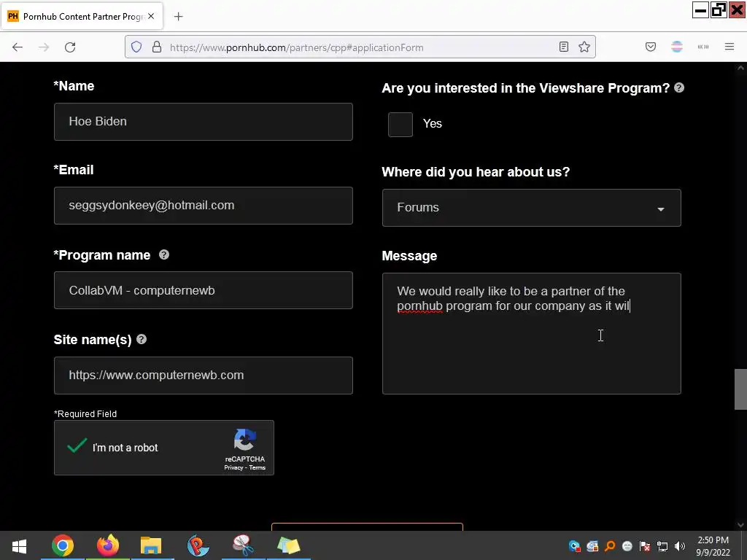Open the Sticky Notes taskbar icon
The image size is (747, 560).
pyautogui.click(x=289, y=545)
